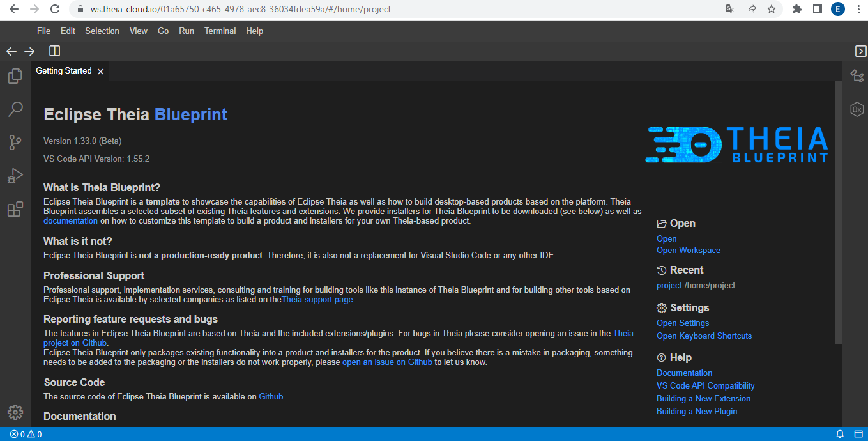Click the notifications bell in the status bar

click(840, 435)
